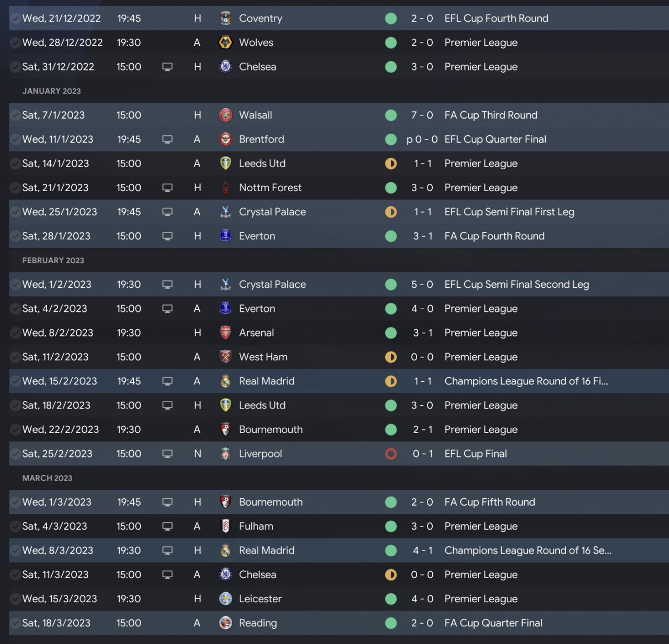Image resolution: width=669 pixels, height=644 pixels.
Task: Click the Arsenal club crest
Action: [x=225, y=333]
